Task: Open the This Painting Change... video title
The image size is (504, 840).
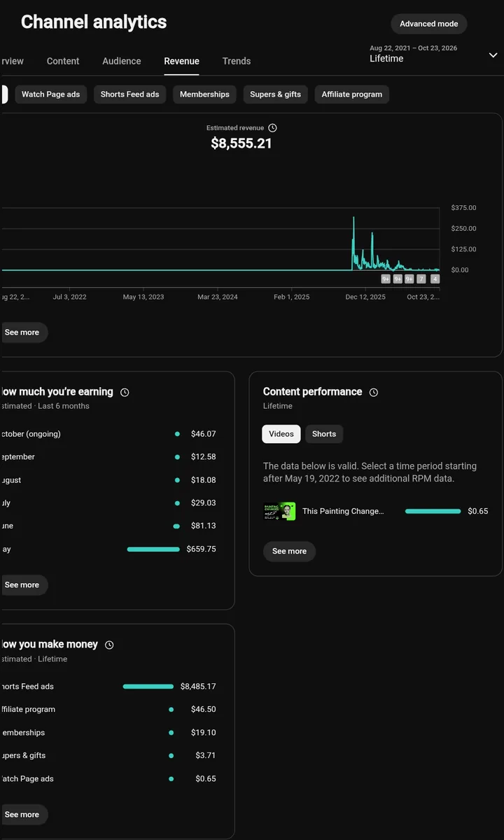Action: (343, 512)
